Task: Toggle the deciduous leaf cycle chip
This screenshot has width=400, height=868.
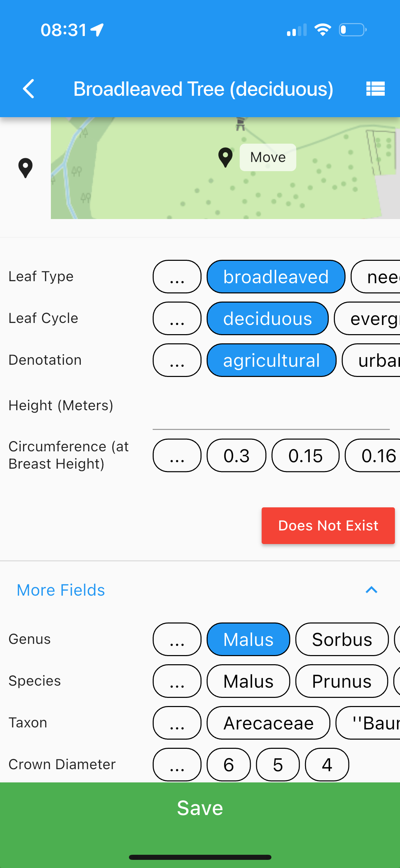Action: [267, 319]
